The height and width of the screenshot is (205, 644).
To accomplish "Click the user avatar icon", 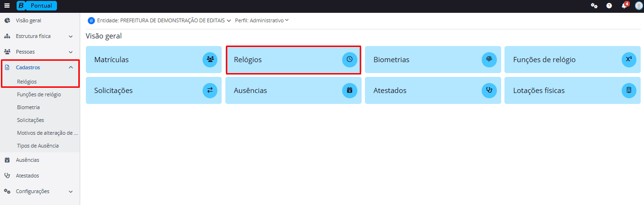I will pyautogui.click(x=639, y=6).
